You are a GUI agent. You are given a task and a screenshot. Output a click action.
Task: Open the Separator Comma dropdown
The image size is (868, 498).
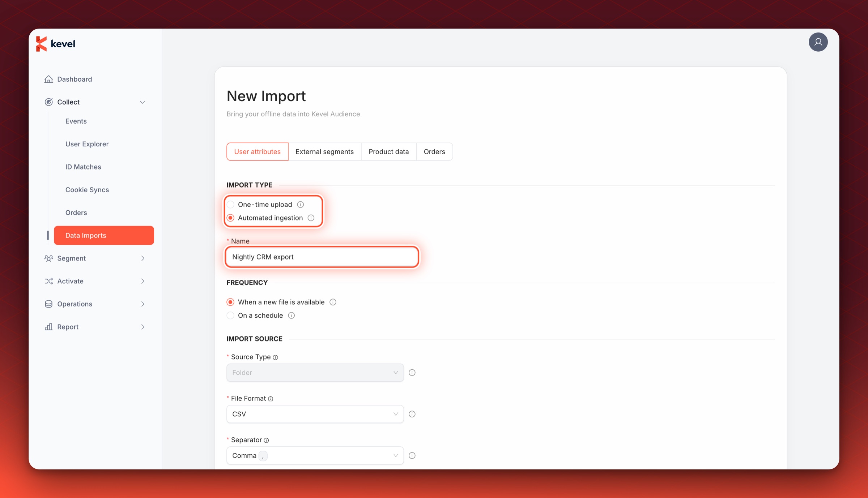(x=315, y=456)
